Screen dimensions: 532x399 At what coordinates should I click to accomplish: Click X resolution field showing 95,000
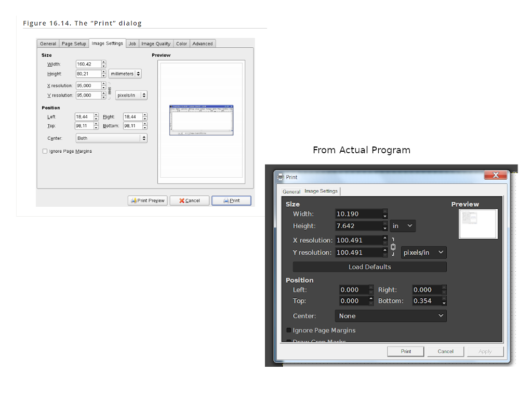(x=88, y=86)
